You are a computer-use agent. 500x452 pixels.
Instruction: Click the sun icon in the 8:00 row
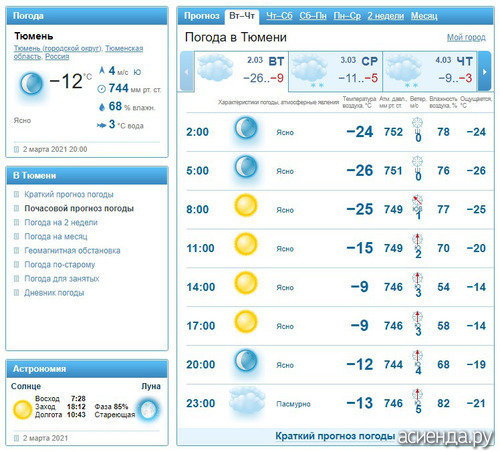(246, 205)
